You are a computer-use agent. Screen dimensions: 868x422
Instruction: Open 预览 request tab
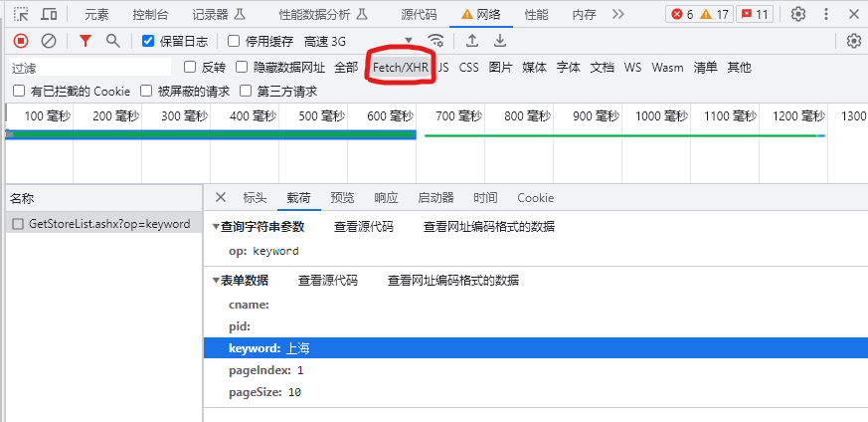[342, 198]
